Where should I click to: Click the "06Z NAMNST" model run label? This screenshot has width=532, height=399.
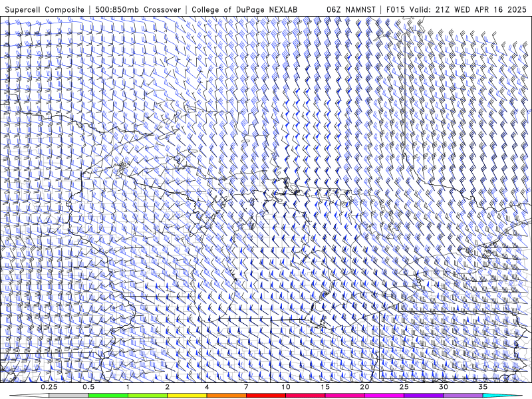click(x=351, y=10)
